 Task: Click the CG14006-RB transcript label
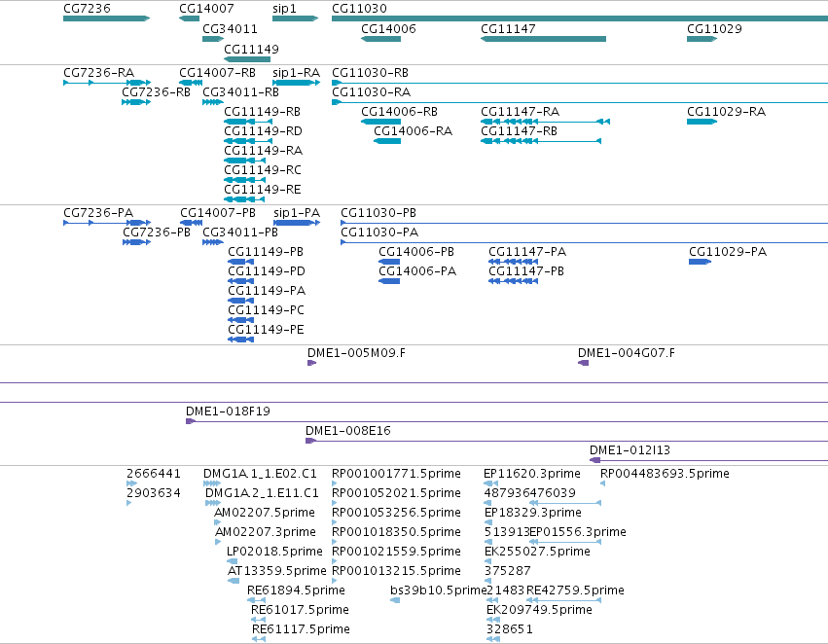tap(399, 112)
